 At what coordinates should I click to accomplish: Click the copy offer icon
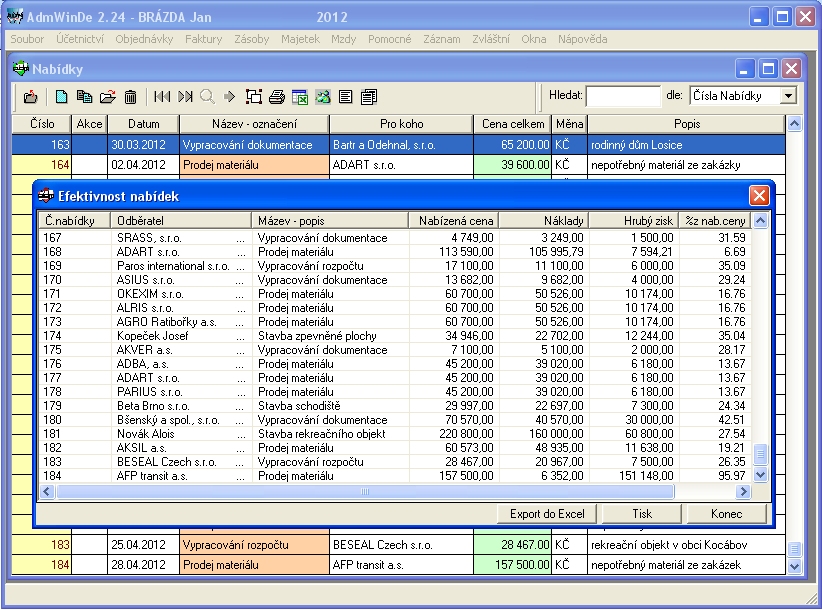click(84, 97)
